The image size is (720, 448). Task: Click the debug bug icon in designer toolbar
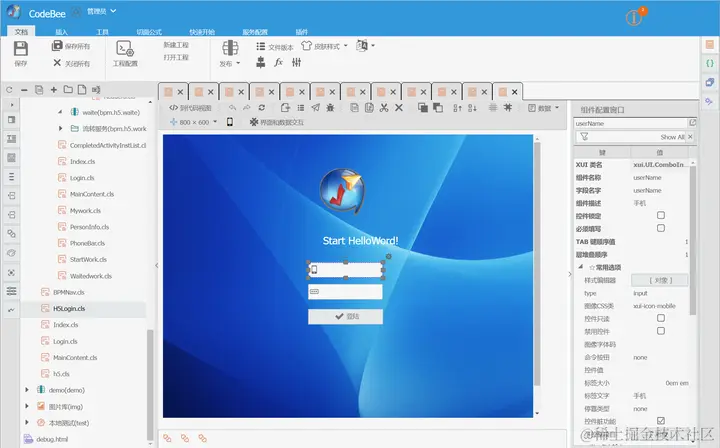[330, 107]
